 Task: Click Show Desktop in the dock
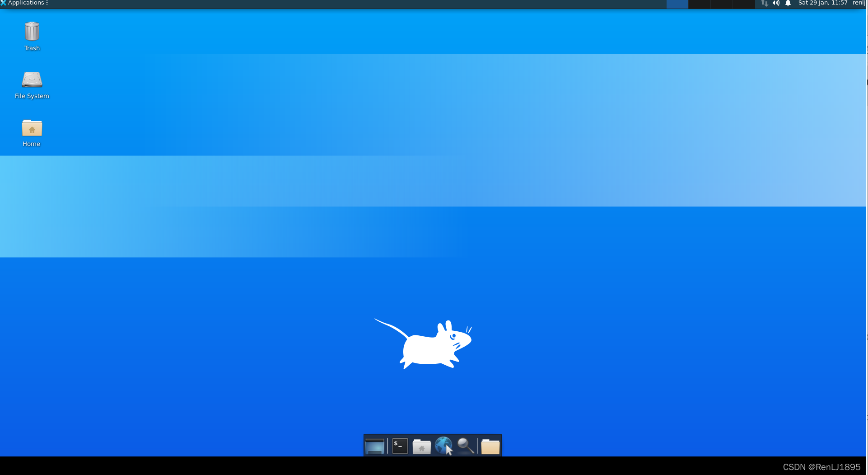click(x=375, y=446)
